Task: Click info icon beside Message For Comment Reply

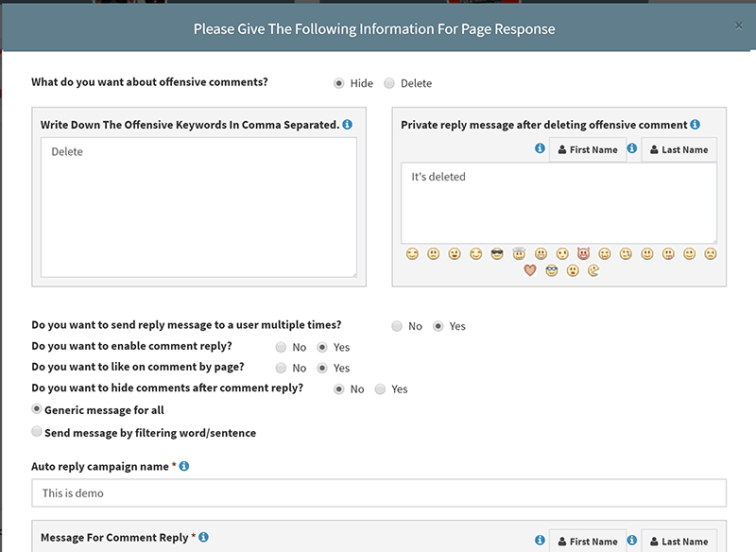Action: [x=203, y=537]
